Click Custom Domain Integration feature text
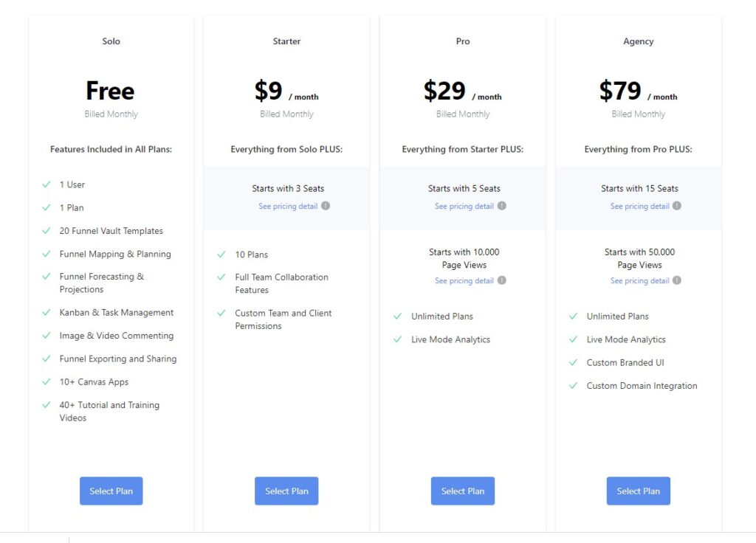756x543 pixels. (642, 386)
